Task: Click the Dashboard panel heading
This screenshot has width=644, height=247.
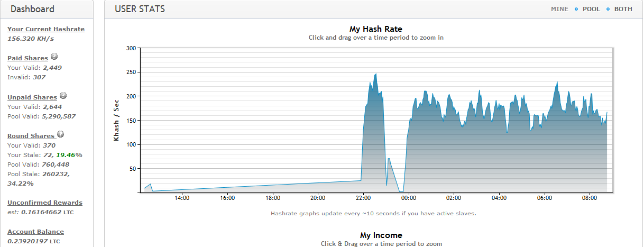Action: [32, 9]
